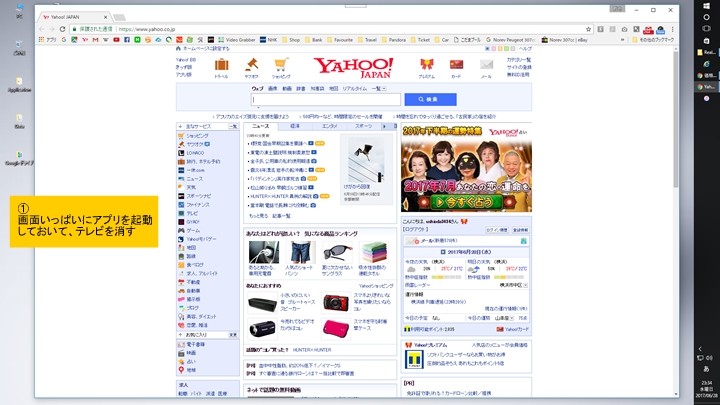Switch to the エンタメ news tab
This screenshot has width=720, height=405.
[x=329, y=126]
